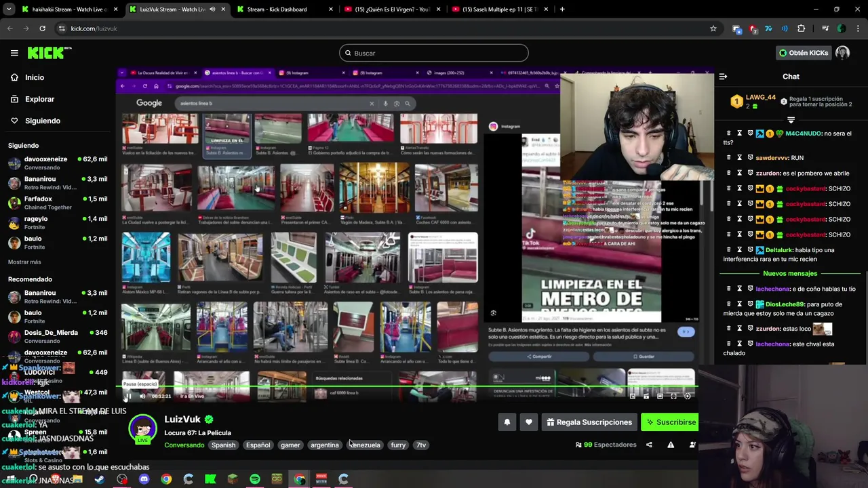Toggle follow heart button
Screen dimensions: 868x488
pyautogui.click(x=529, y=422)
